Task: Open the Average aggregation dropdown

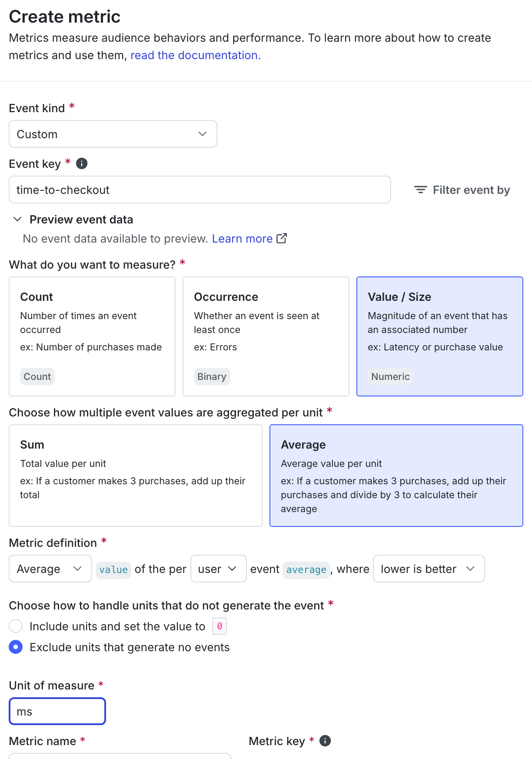Action: click(50, 569)
